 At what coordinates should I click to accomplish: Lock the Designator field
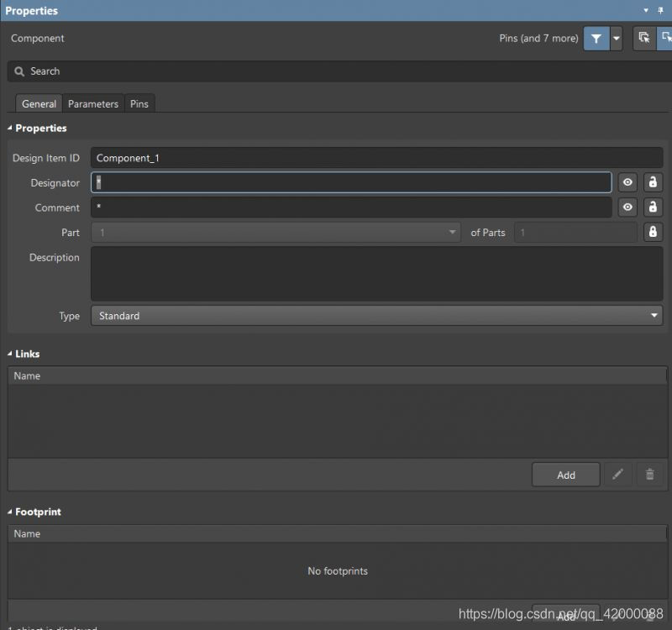[x=653, y=182]
